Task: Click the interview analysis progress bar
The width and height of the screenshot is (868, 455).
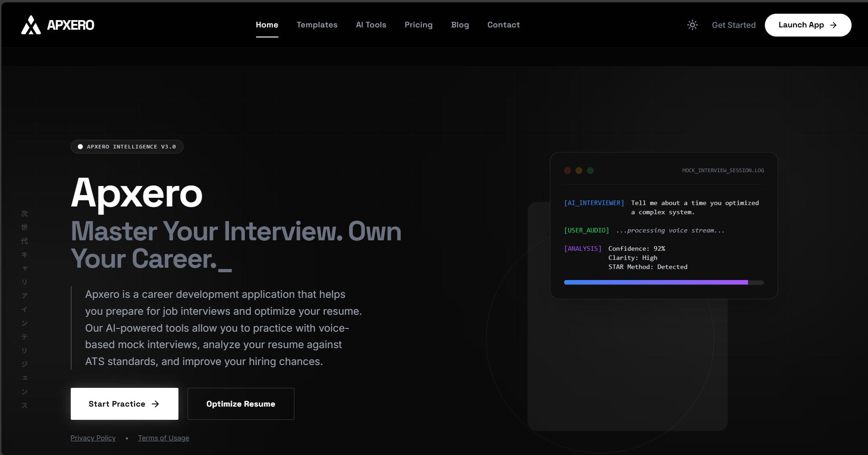Action: coord(664,282)
